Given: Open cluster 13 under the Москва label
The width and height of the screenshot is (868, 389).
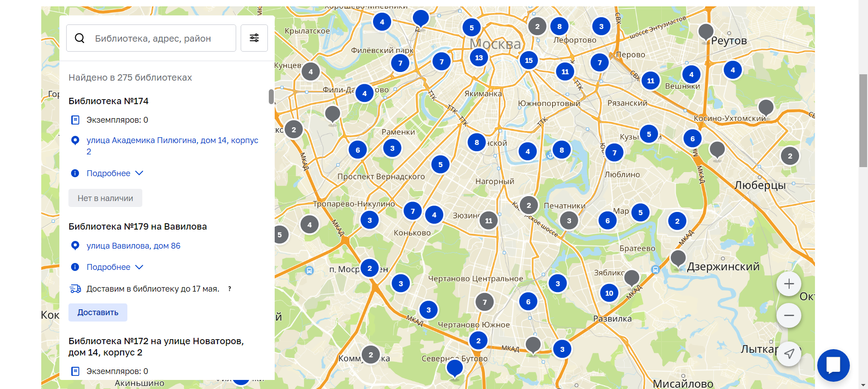Looking at the screenshot, I should [479, 58].
